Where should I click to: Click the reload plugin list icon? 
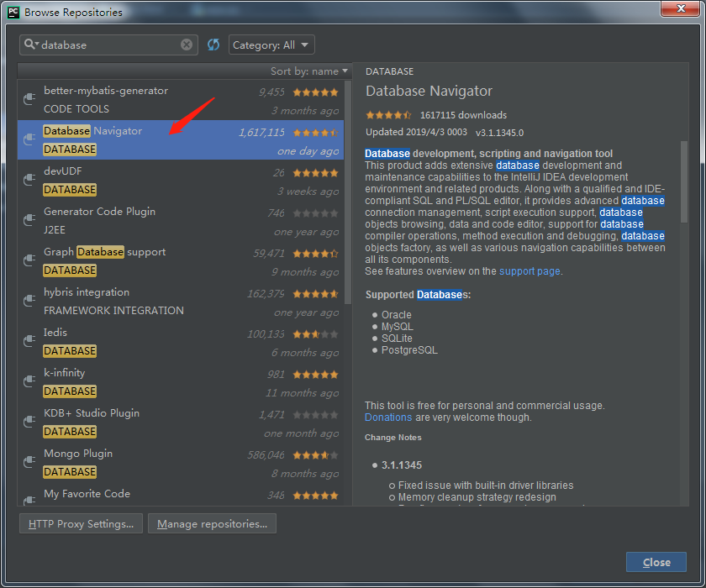coord(213,45)
